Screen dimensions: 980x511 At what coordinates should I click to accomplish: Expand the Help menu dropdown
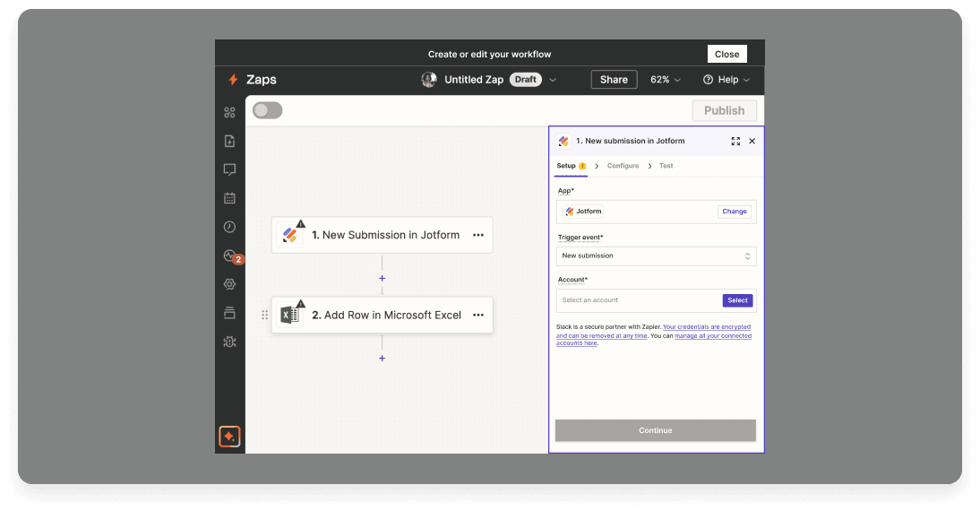(726, 80)
